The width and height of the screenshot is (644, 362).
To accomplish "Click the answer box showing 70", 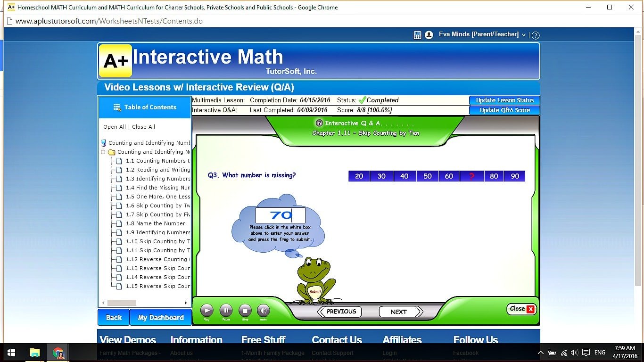I will coord(281,215).
